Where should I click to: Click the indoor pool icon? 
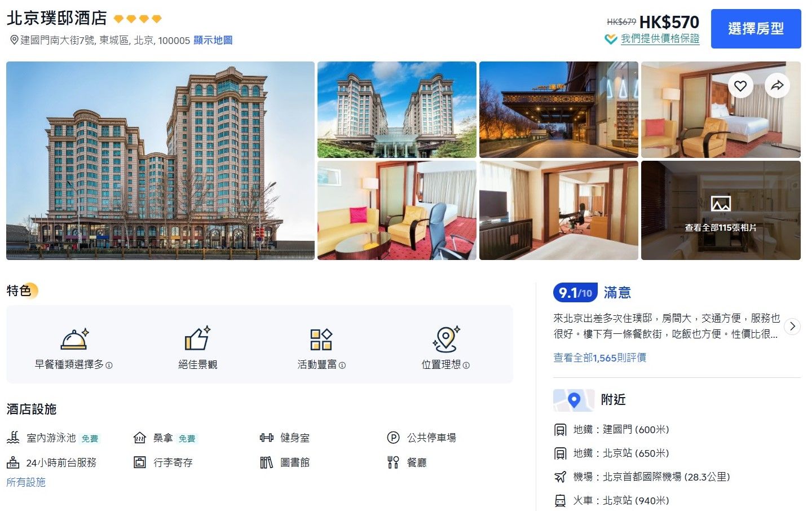(13, 438)
